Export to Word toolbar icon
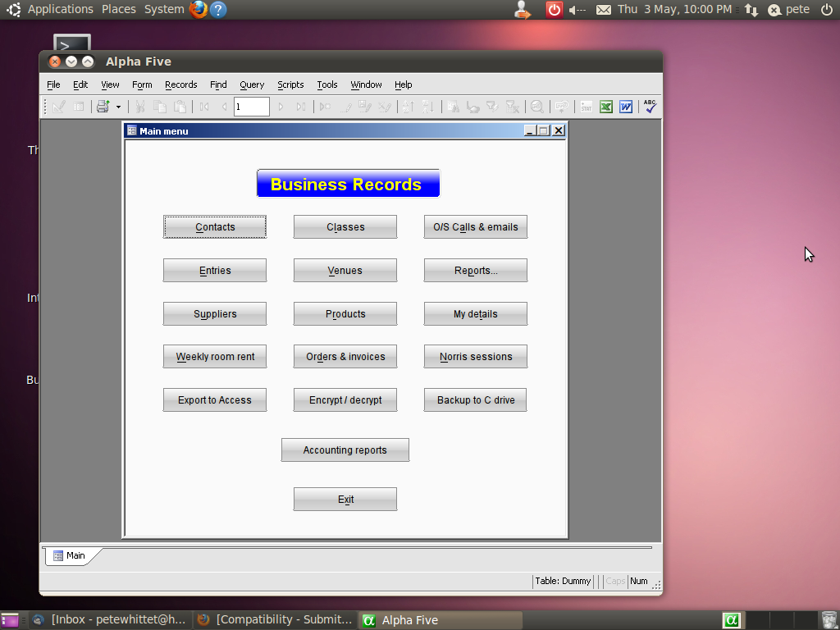 [x=626, y=107]
